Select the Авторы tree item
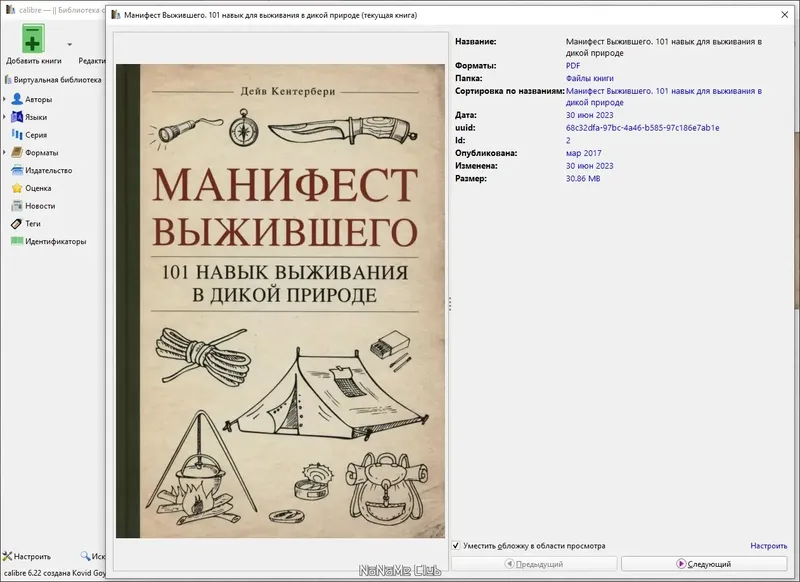 click(x=38, y=99)
